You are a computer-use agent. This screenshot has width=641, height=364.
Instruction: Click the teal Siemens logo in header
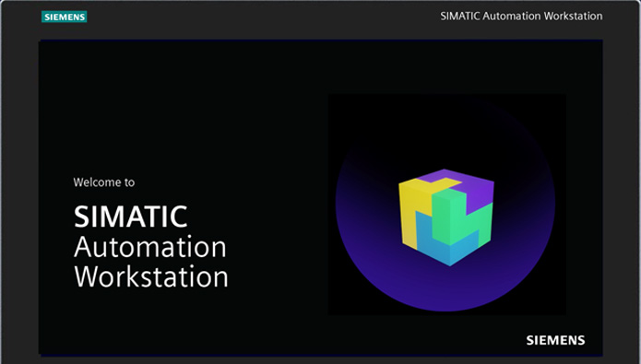pyautogui.click(x=65, y=17)
